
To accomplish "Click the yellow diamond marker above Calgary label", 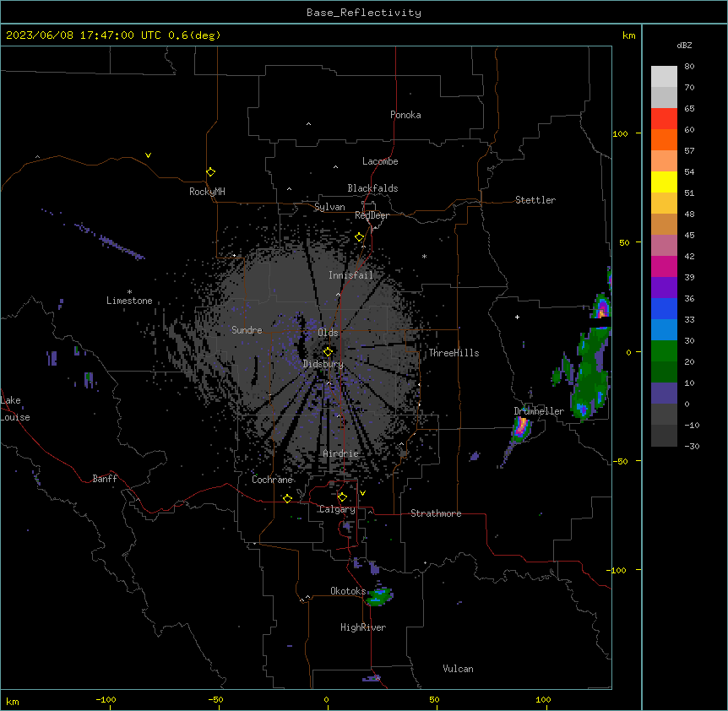I will click(x=342, y=497).
